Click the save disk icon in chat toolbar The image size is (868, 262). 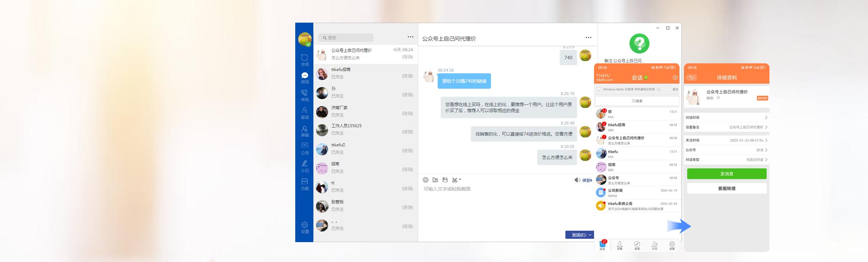click(x=445, y=180)
